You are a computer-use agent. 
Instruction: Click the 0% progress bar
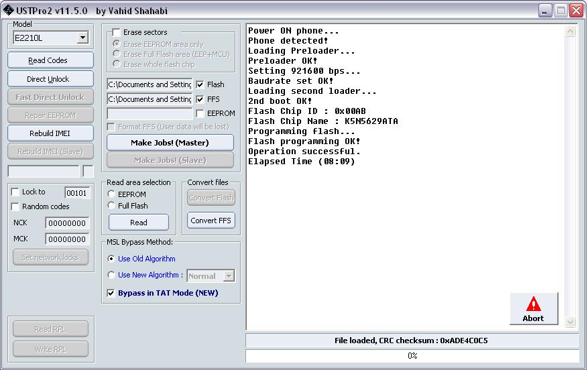click(412, 356)
